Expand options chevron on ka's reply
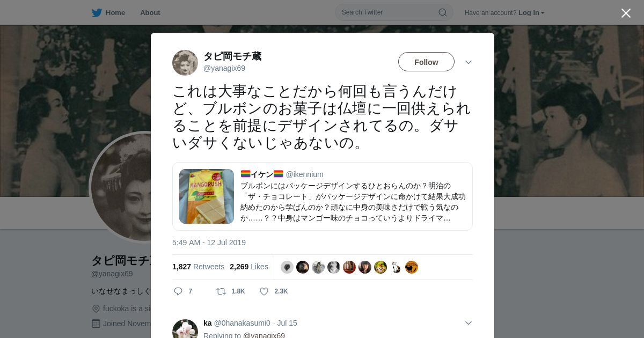 pos(469,323)
